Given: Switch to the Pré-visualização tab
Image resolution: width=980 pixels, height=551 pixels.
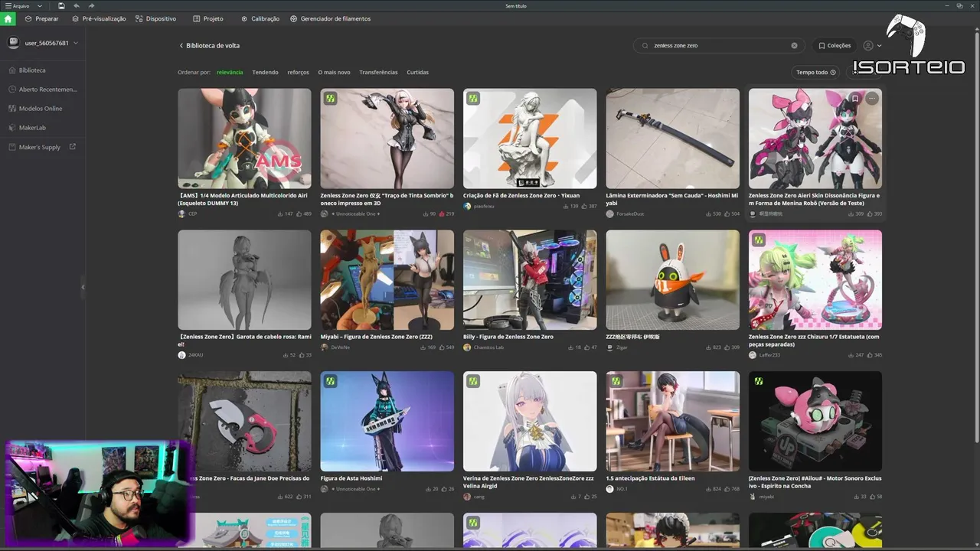Looking at the screenshot, I should (x=99, y=18).
